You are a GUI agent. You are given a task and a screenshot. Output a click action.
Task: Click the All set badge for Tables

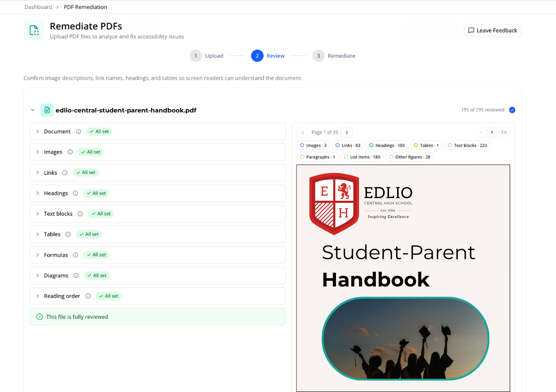(89, 234)
